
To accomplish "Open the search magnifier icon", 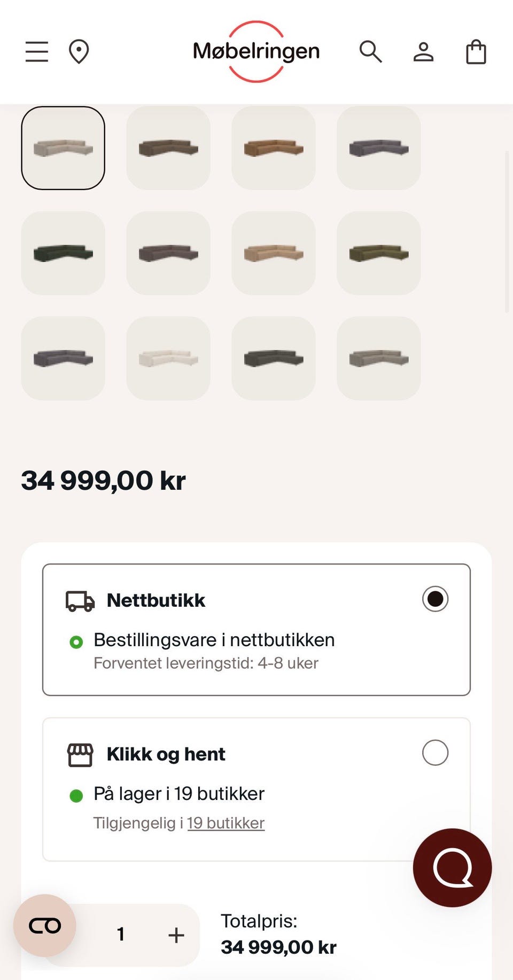I will [370, 52].
